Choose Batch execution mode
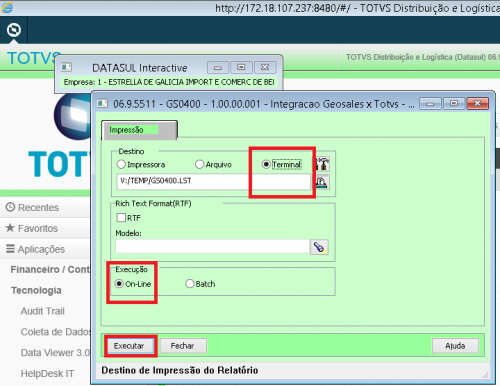 [190, 284]
